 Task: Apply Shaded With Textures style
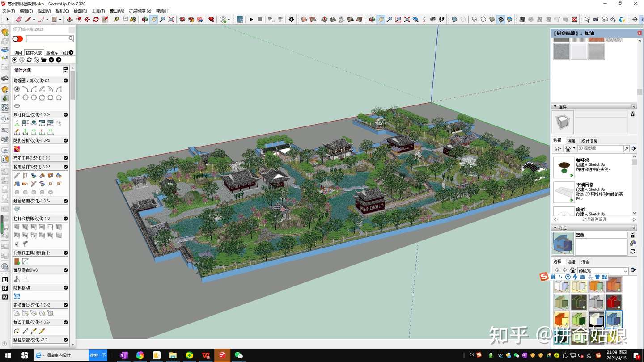[500, 19]
